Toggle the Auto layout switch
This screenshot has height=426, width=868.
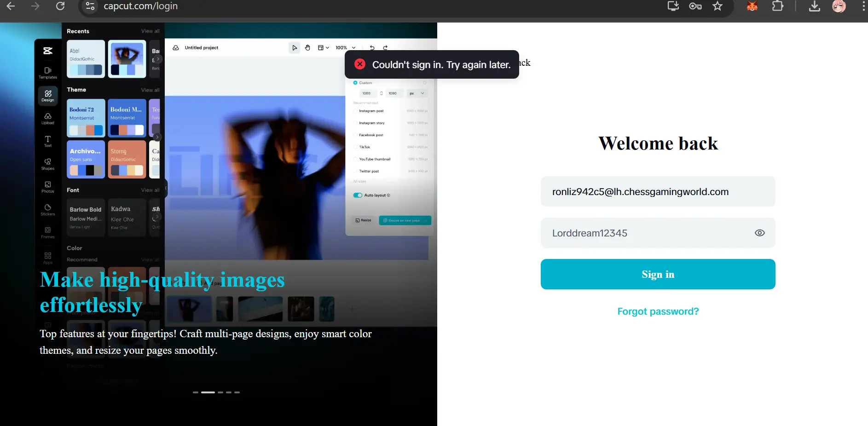tap(358, 195)
